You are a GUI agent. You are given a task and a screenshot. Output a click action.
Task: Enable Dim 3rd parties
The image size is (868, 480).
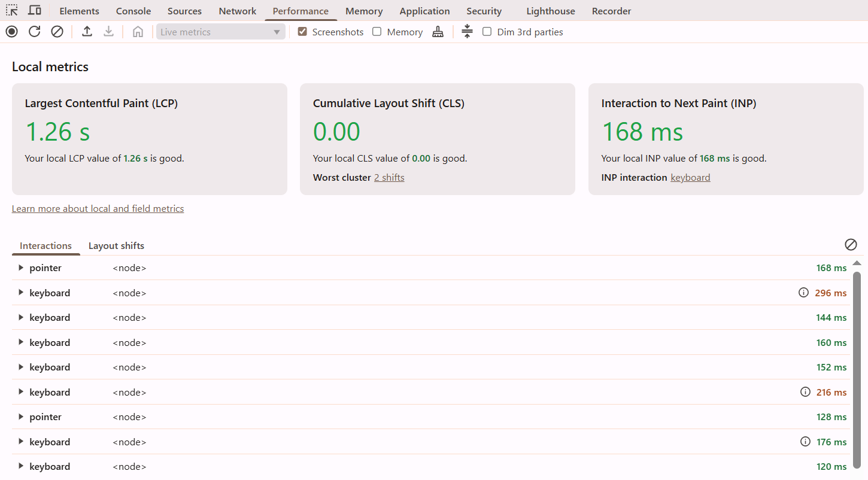tap(487, 32)
